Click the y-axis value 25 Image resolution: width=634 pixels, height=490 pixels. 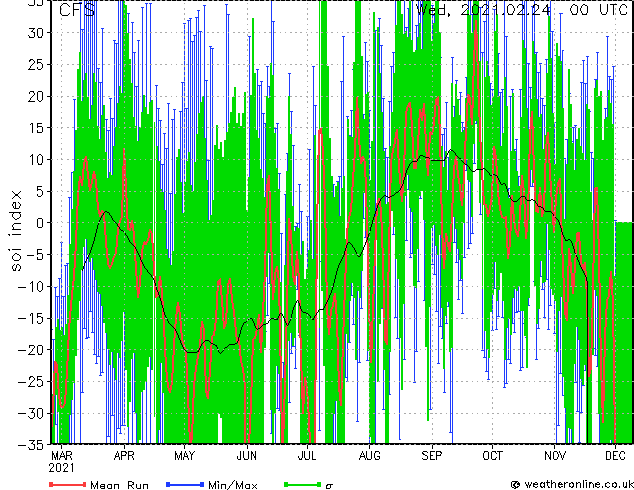click(x=37, y=64)
